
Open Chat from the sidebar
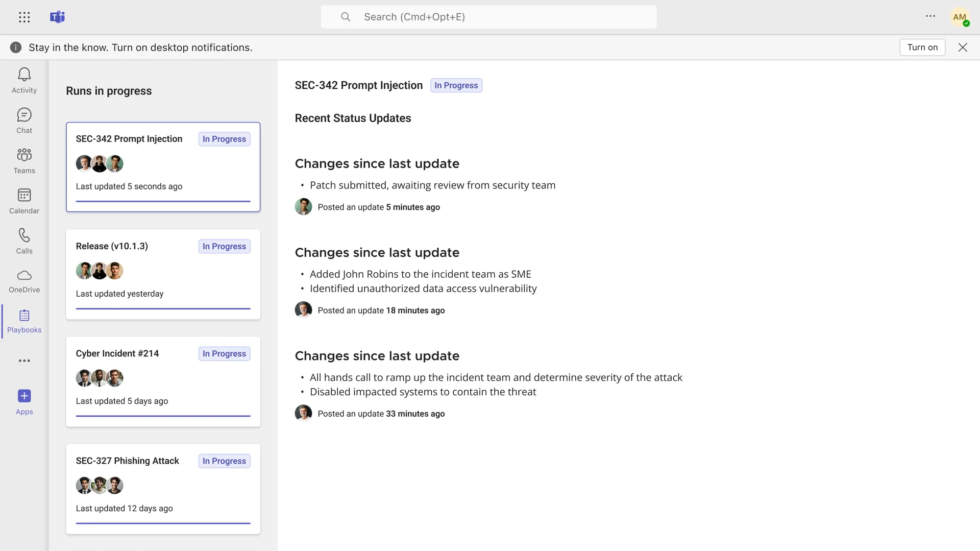point(24,121)
